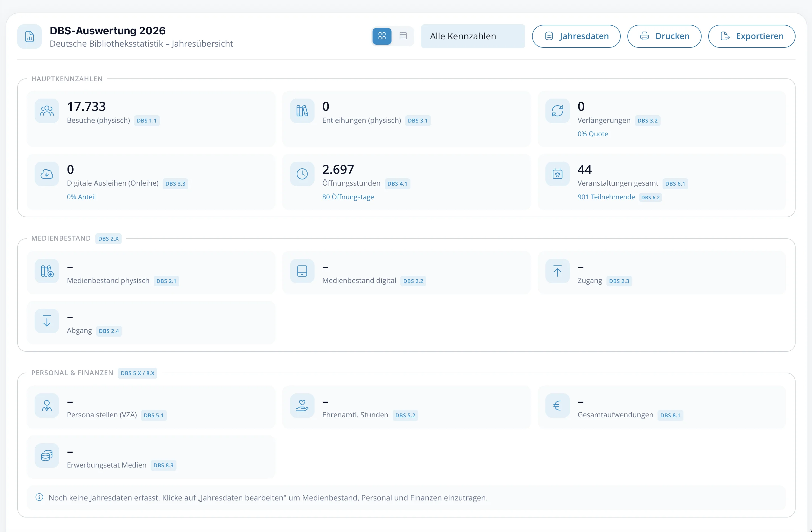This screenshot has height=532, width=812.
Task: Click the visitors icon for Besuche
Action: [x=47, y=111]
